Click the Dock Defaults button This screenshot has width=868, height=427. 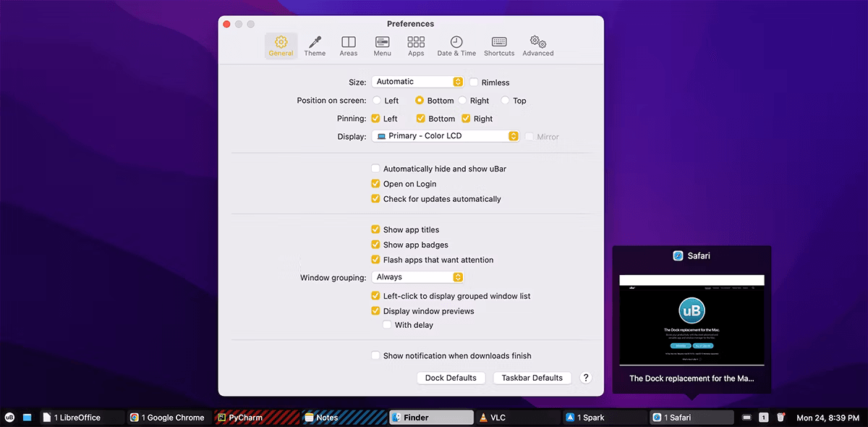pyautogui.click(x=451, y=377)
